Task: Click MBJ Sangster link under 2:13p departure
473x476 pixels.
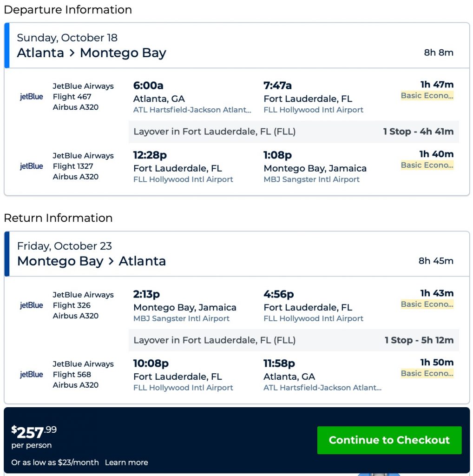Action: click(182, 319)
